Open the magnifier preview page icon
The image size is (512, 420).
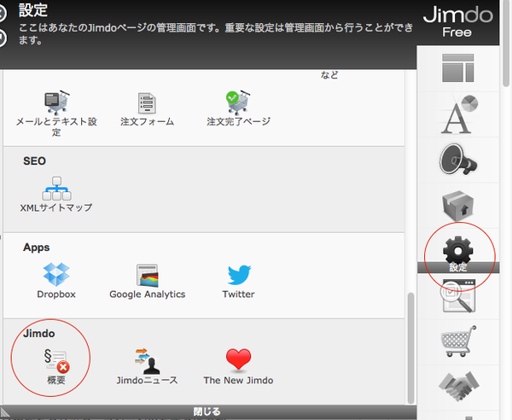pos(457,296)
